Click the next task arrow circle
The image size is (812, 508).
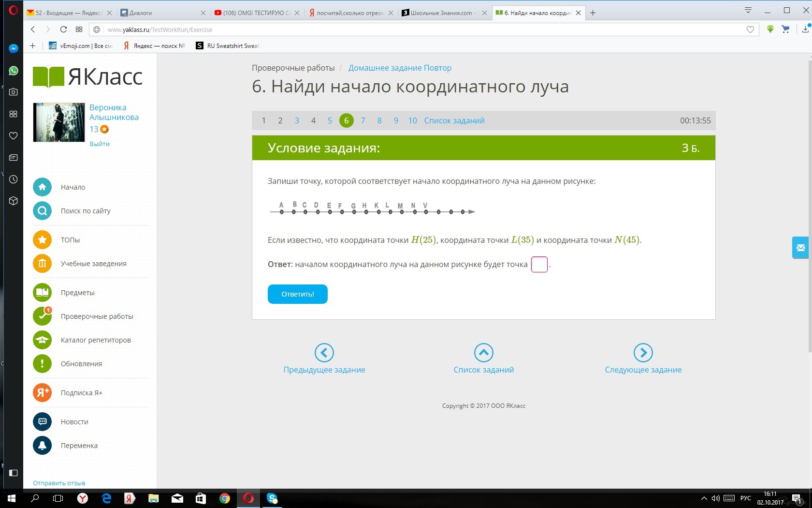click(x=643, y=353)
